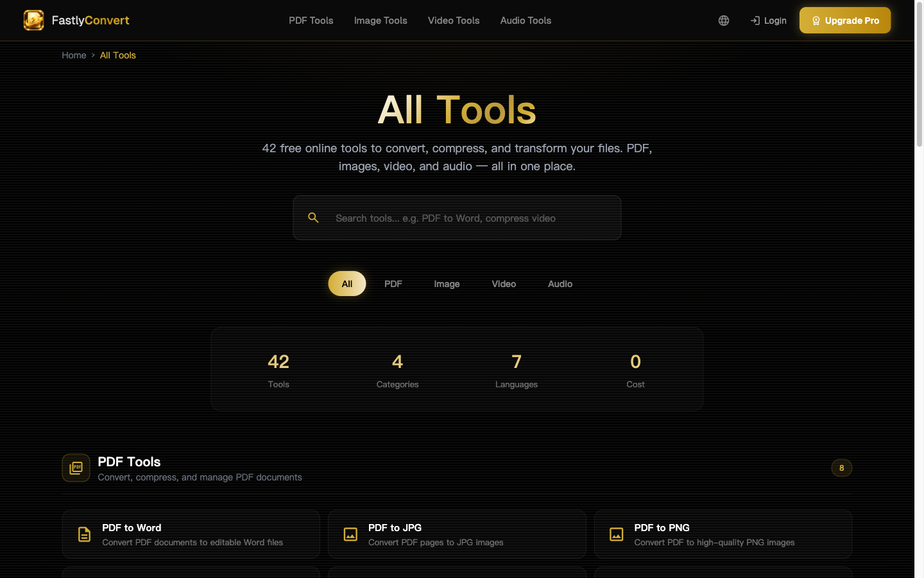Click the PDF to JPG image icon
This screenshot has height=578, width=924.
click(x=350, y=534)
